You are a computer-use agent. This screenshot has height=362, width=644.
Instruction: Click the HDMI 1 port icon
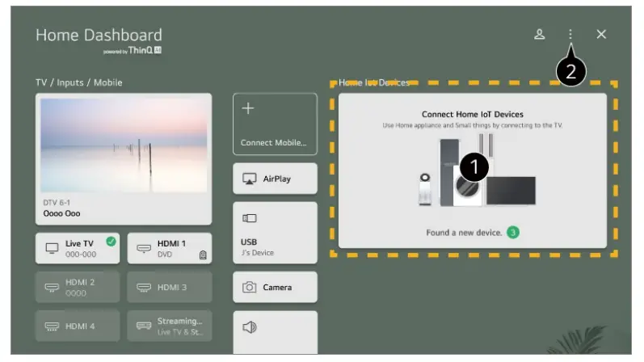pos(144,249)
